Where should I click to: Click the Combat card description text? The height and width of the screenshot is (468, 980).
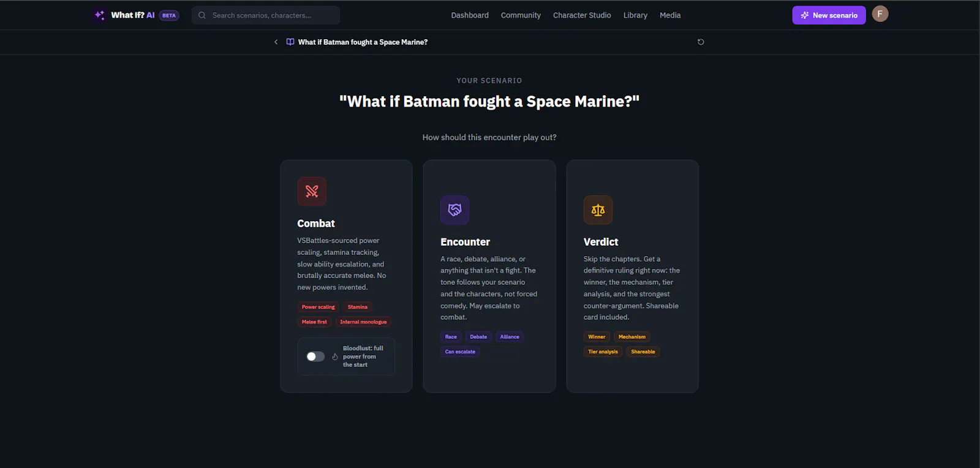[x=342, y=264]
